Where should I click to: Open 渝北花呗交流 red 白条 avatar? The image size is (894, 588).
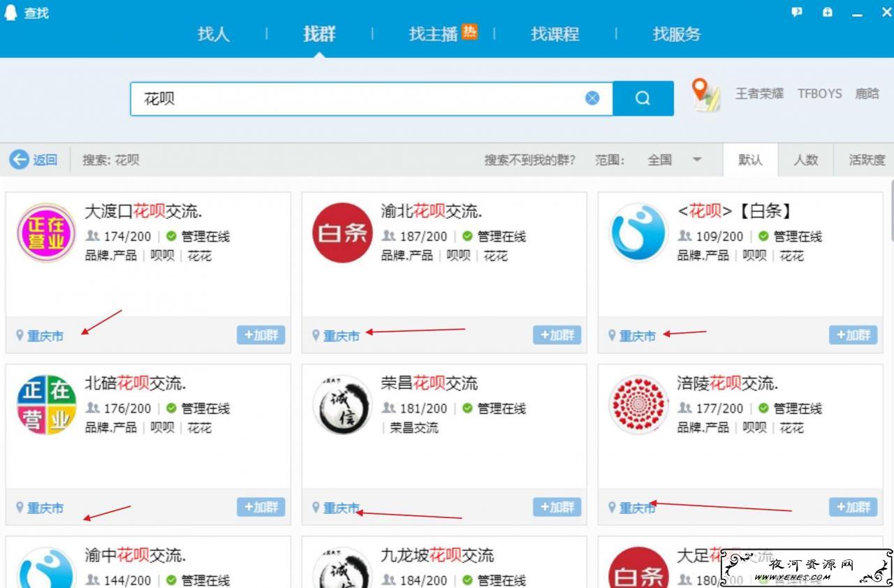[x=342, y=233]
